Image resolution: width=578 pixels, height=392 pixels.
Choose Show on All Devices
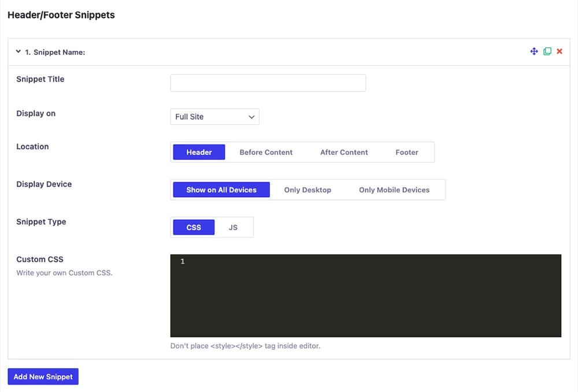pyautogui.click(x=221, y=190)
